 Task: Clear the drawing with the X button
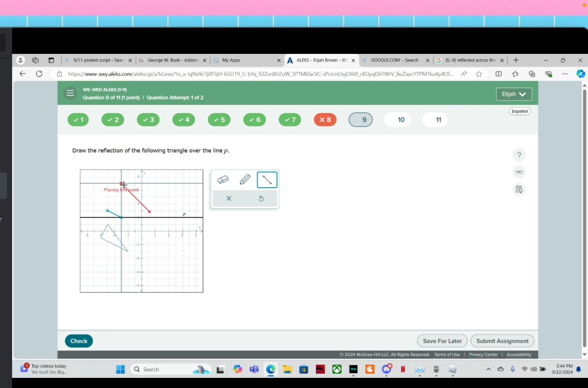click(229, 198)
